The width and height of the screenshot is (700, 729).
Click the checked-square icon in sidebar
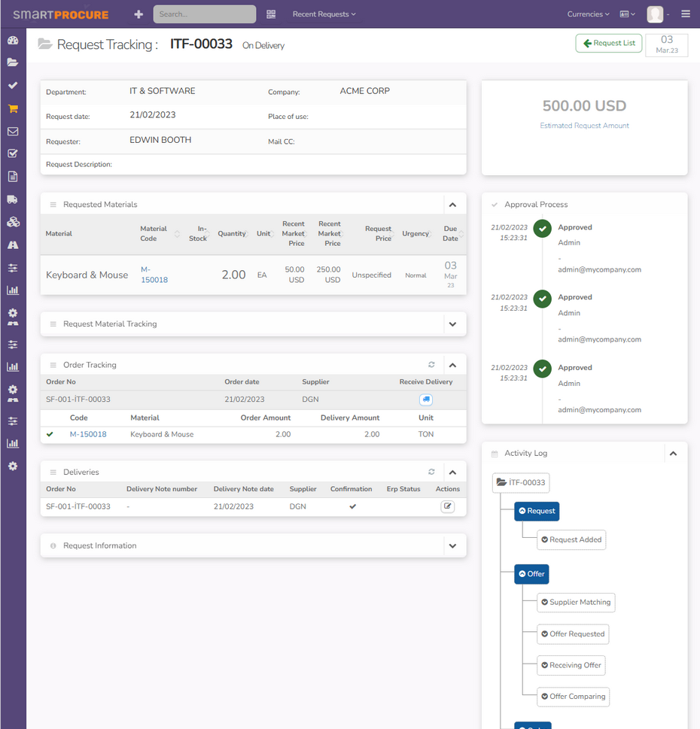point(13,154)
